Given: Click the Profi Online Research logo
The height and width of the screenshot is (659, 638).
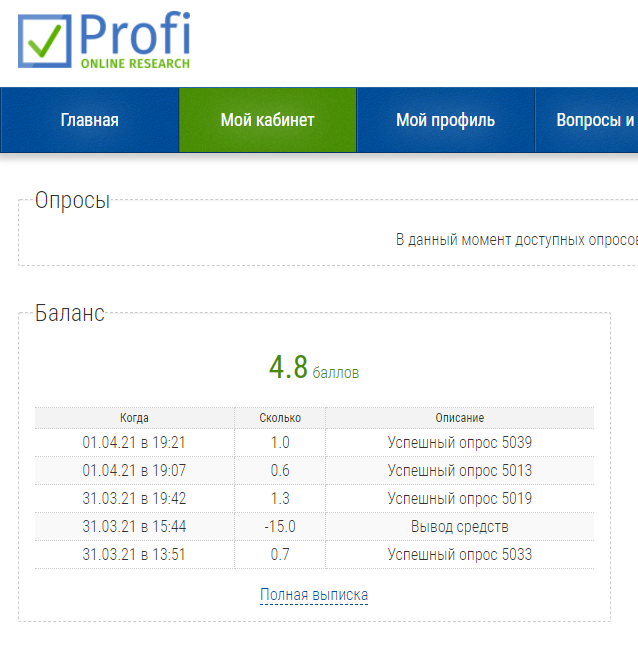Looking at the screenshot, I should click(104, 40).
